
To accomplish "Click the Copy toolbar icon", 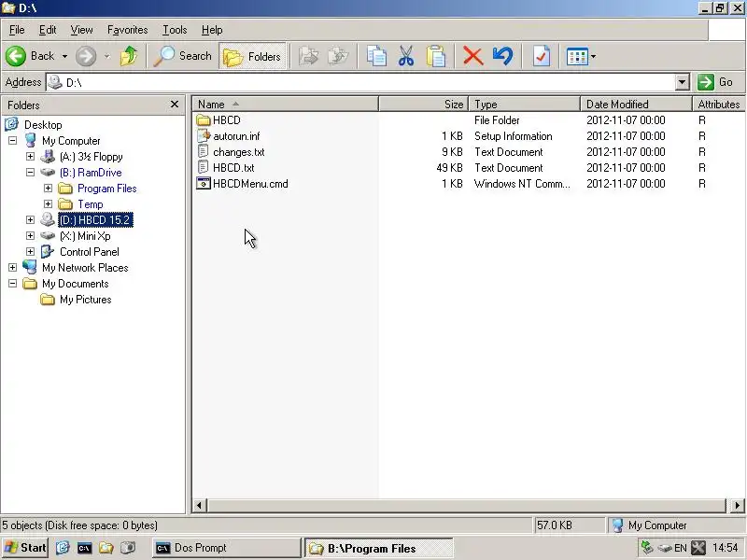I will click(x=376, y=56).
